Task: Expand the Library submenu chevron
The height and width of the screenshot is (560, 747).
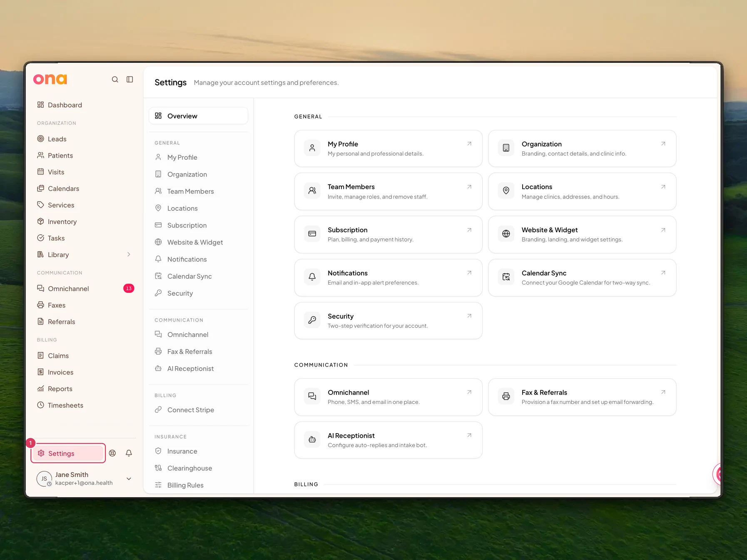Action: 129,255
